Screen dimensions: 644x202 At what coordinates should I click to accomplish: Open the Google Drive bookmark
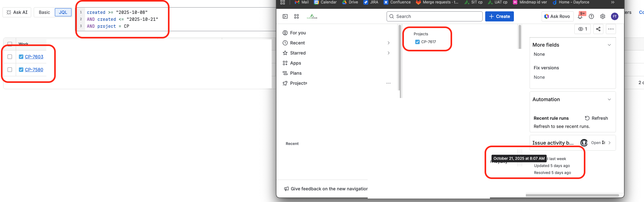[350, 2]
